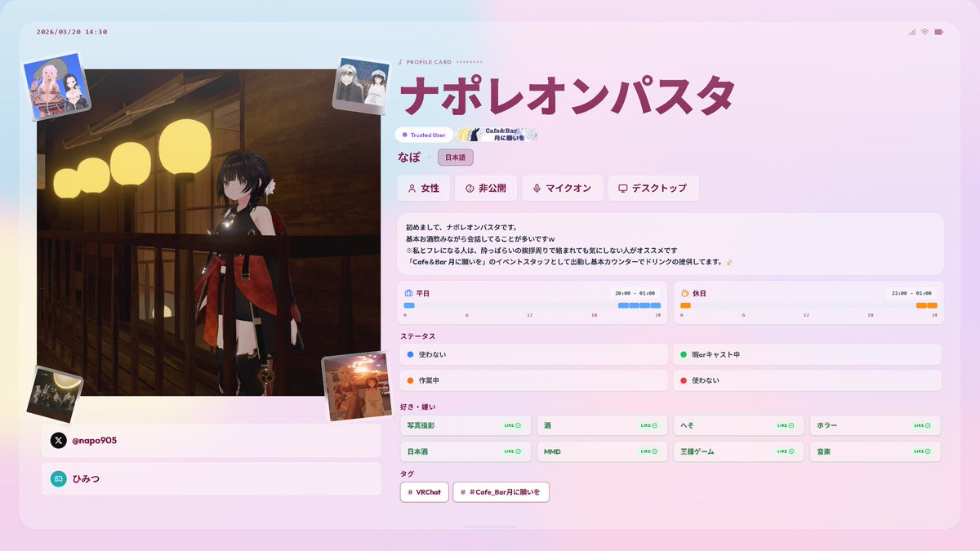Click the red status dot for 使わない
The image size is (980, 551).
683,380
